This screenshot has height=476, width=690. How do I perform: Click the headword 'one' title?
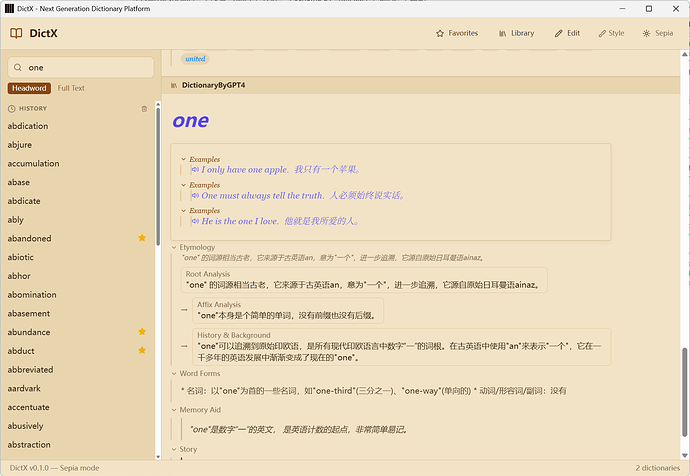tap(191, 121)
